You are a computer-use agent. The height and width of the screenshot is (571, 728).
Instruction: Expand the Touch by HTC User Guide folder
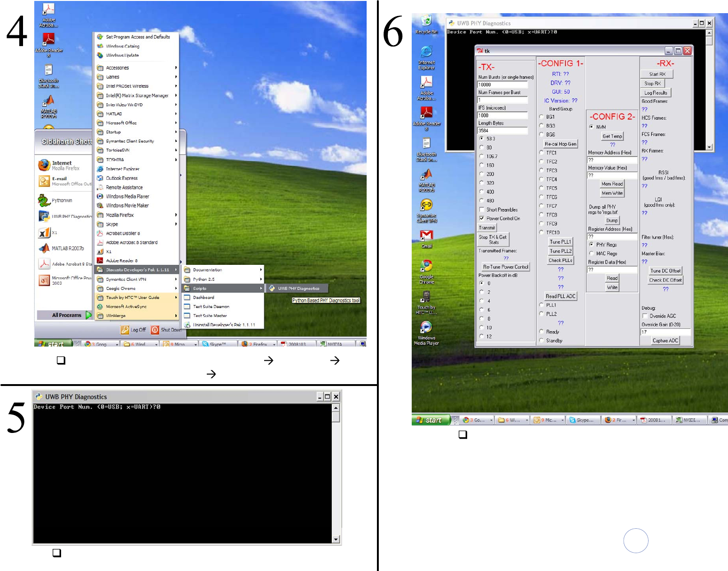click(137, 297)
